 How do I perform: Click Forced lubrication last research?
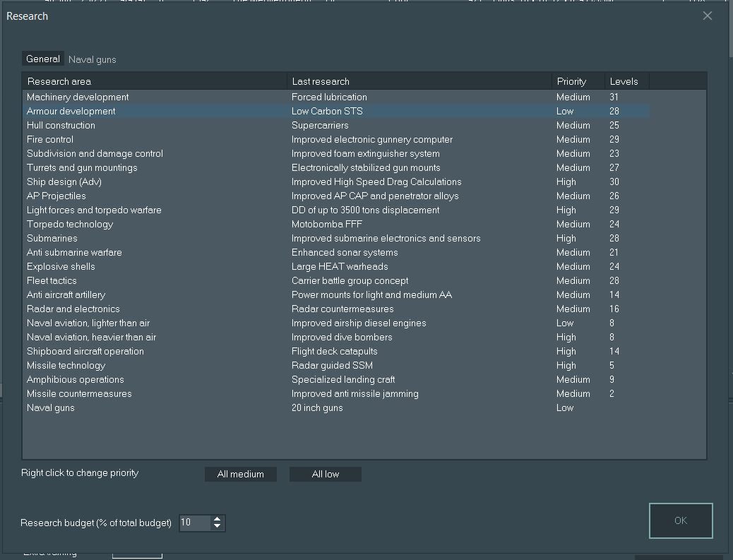[329, 97]
